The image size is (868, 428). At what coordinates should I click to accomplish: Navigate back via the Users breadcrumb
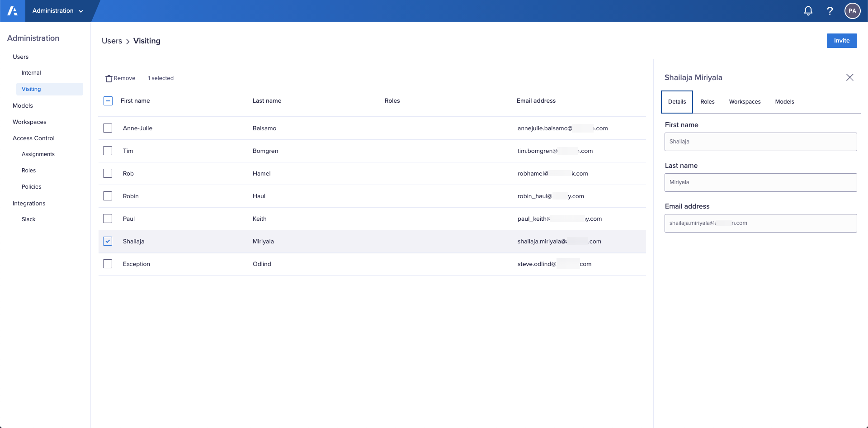click(112, 41)
